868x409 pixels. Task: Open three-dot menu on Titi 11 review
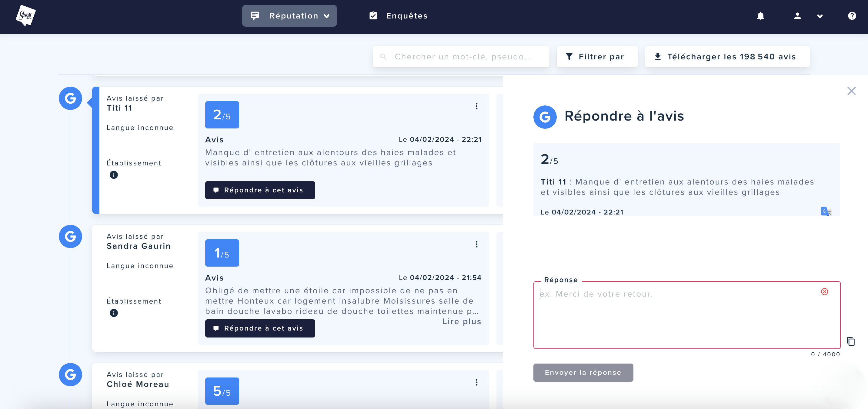pyautogui.click(x=476, y=106)
